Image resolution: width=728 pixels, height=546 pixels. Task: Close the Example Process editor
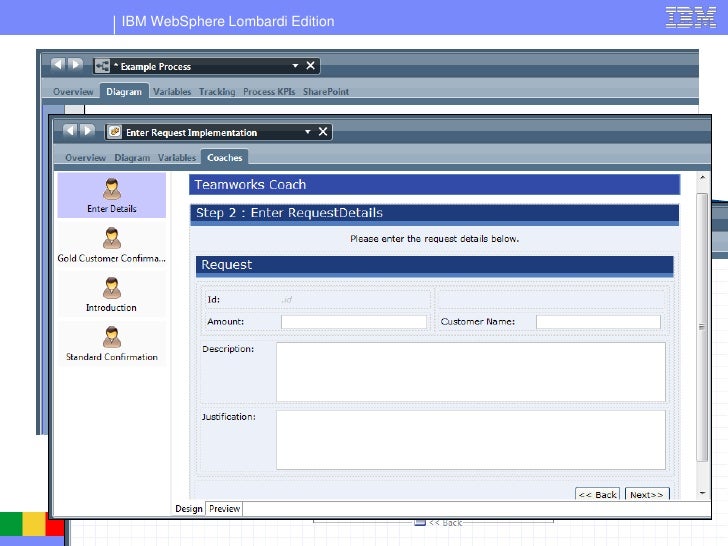(x=311, y=65)
